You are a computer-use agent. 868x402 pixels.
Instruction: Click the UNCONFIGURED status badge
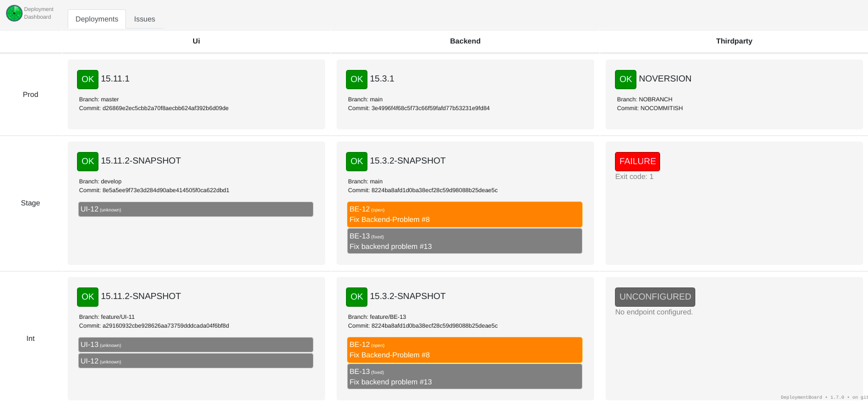(x=655, y=297)
